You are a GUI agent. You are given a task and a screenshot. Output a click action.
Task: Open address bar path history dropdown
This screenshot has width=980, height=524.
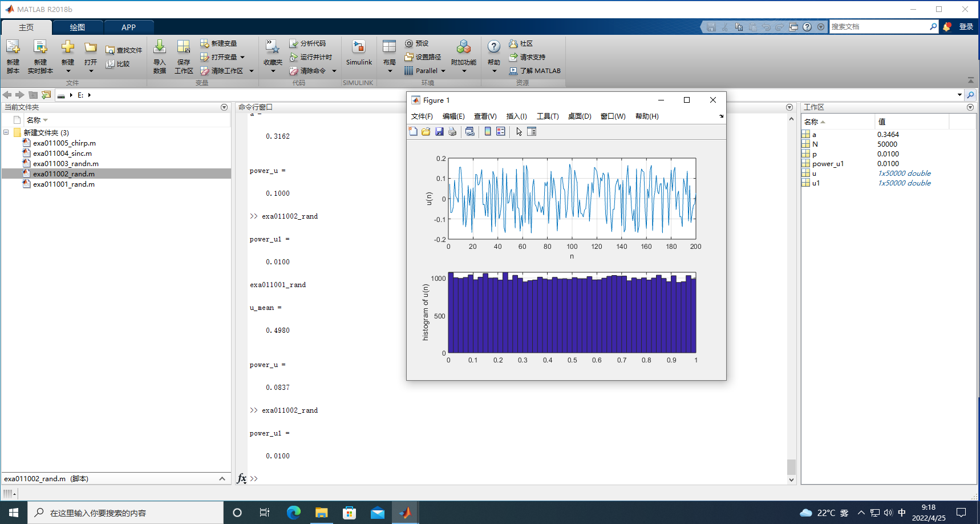(x=959, y=95)
